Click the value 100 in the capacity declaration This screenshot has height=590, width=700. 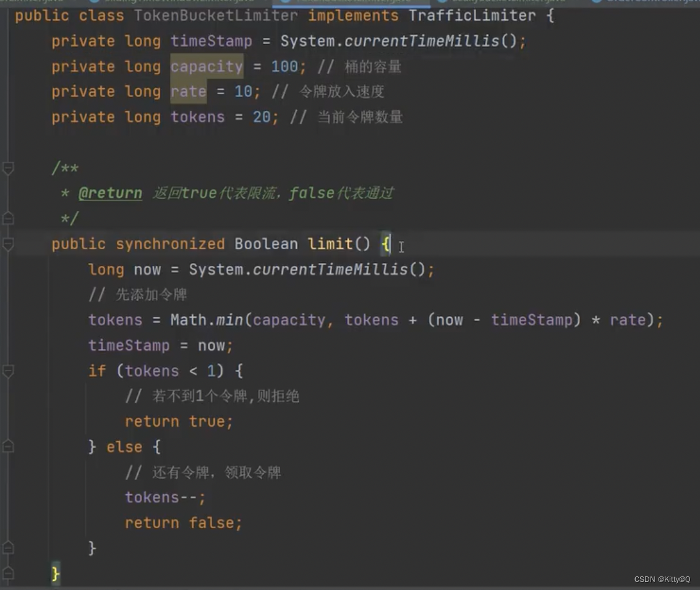pyautogui.click(x=285, y=67)
